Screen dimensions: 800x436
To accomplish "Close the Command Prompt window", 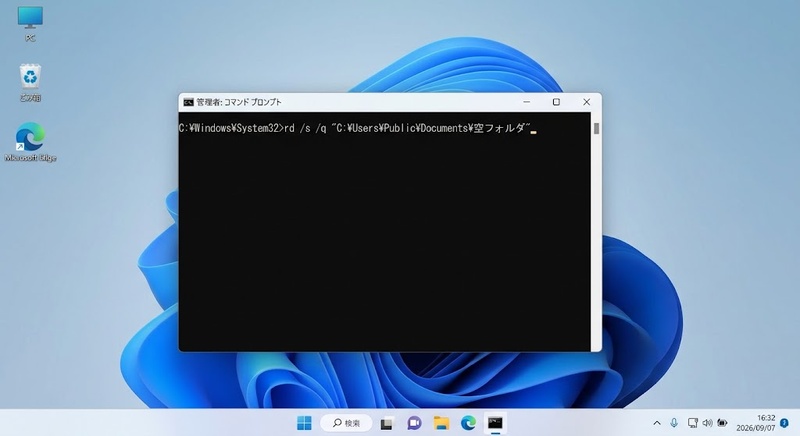I will pyautogui.click(x=587, y=102).
